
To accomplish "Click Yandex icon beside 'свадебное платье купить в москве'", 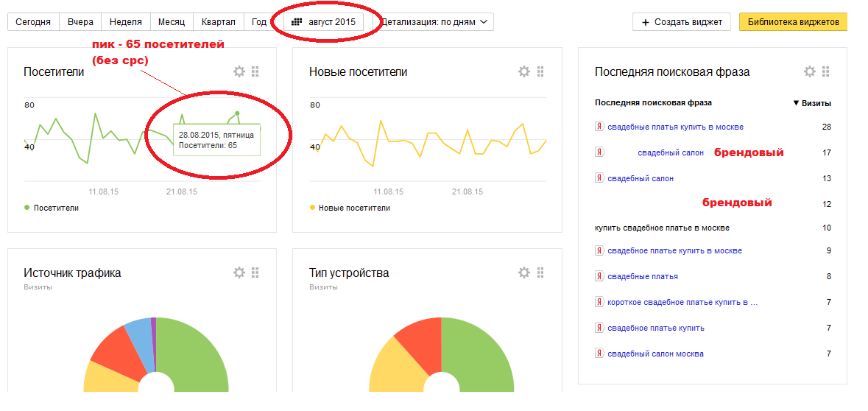I will coord(599,251).
